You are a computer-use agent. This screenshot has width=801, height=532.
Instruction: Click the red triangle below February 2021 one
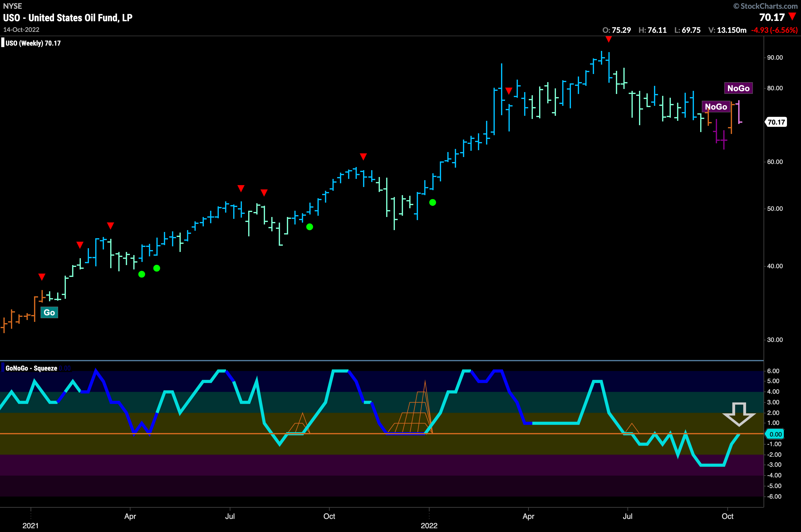(80, 245)
